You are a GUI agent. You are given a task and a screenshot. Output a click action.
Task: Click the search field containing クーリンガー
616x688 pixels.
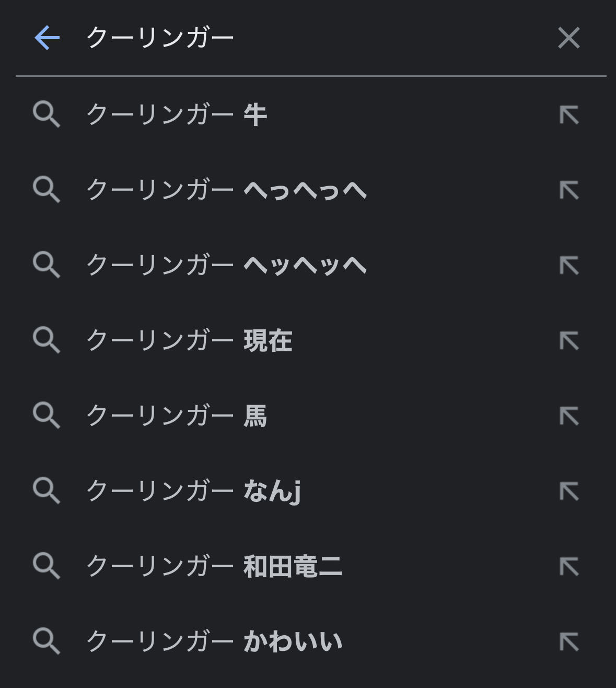click(x=313, y=38)
